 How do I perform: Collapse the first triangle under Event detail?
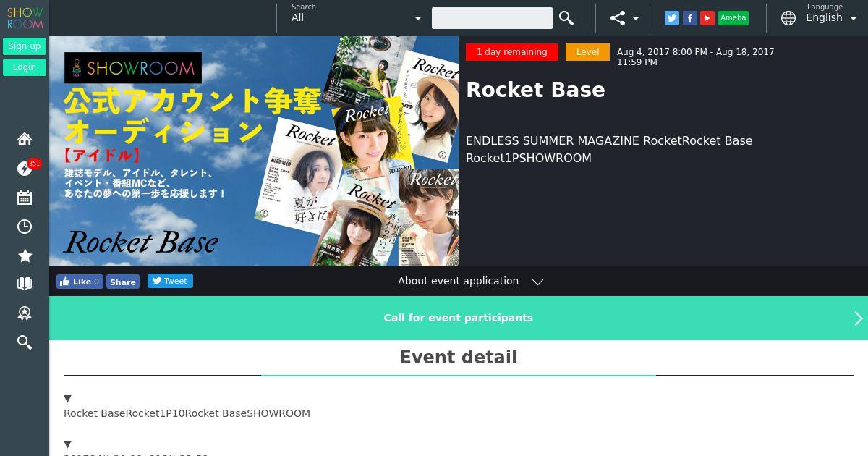[x=67, y=399]
